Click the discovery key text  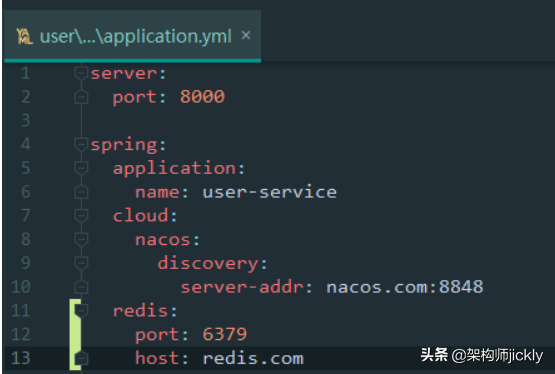click(208, 264)
